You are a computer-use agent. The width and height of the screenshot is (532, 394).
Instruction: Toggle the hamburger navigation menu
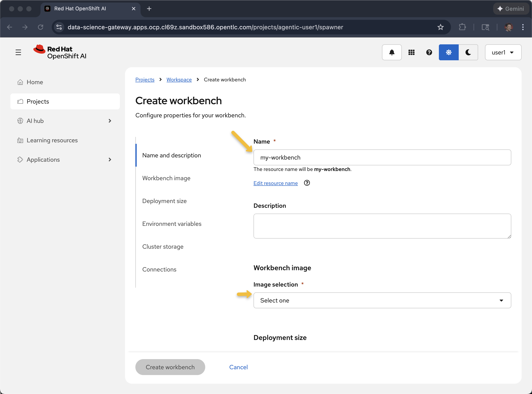click(18, 52)
